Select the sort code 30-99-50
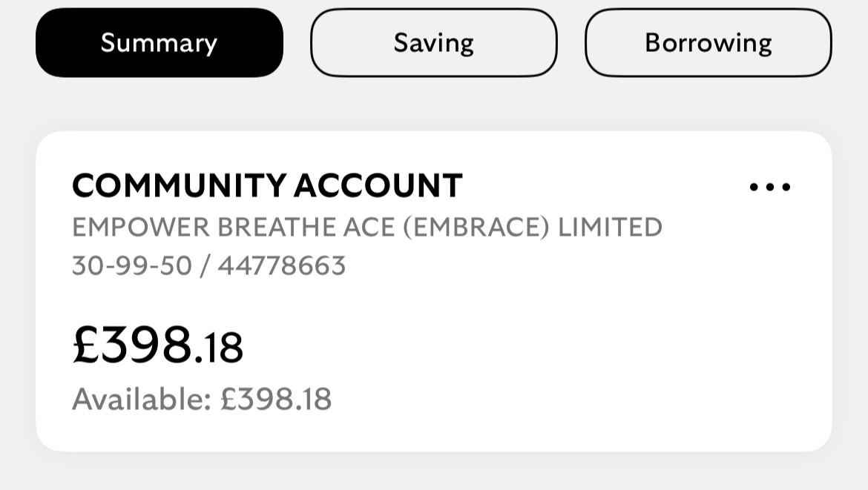Image resolution: width=868 pixels, height=490 pixels. pos(132,265)
